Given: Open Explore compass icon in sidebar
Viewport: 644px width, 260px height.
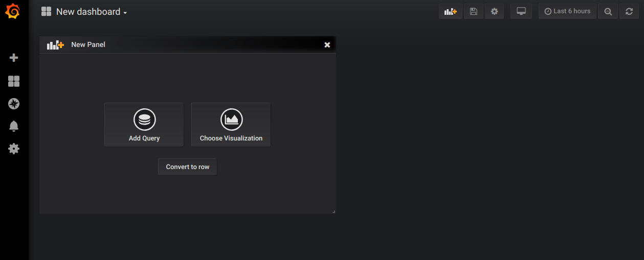Looking at the screenshot, I should [14, 104].
